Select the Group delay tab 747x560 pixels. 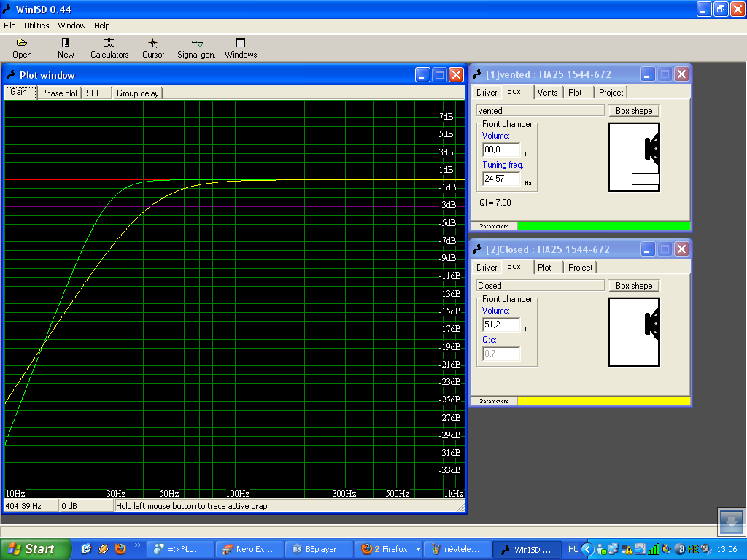[138, 93]
